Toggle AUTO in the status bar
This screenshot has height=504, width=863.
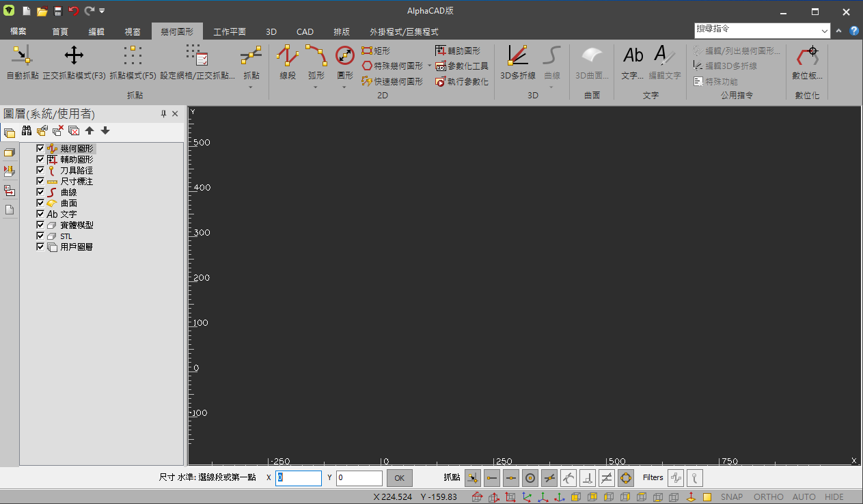tap(804, 497)
